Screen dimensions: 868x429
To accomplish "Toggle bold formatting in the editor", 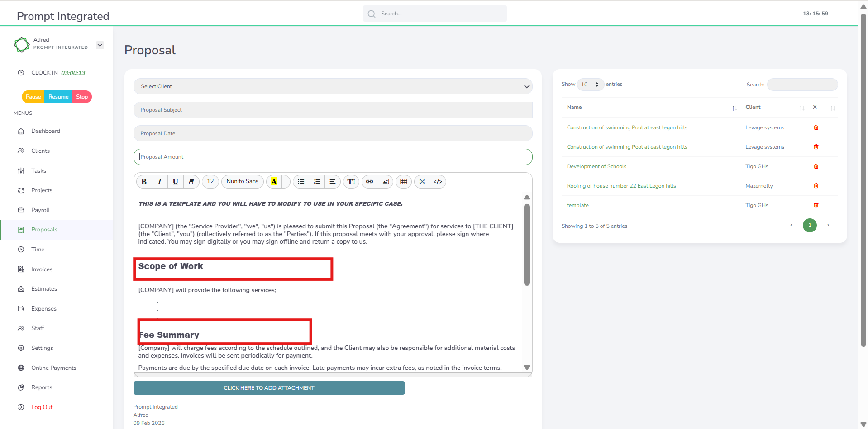I will 144,182.
